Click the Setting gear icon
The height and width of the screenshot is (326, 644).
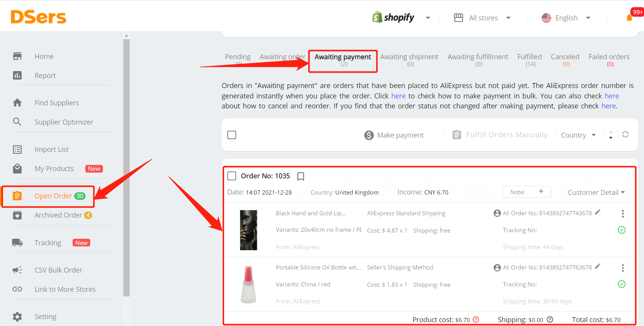17,316
